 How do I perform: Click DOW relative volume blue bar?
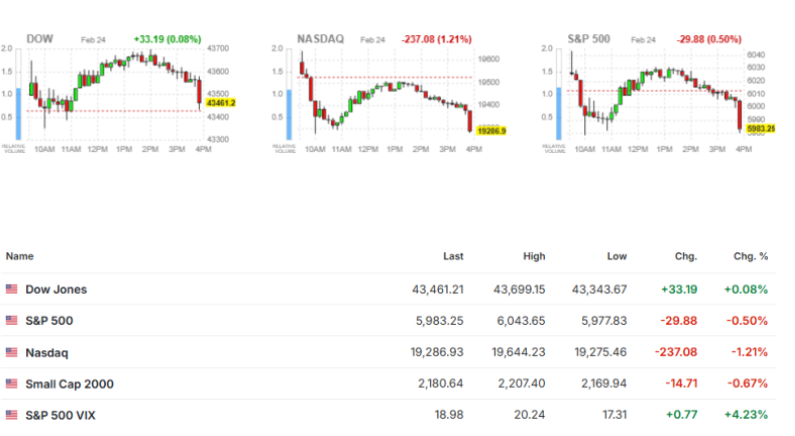click(18, 114)
